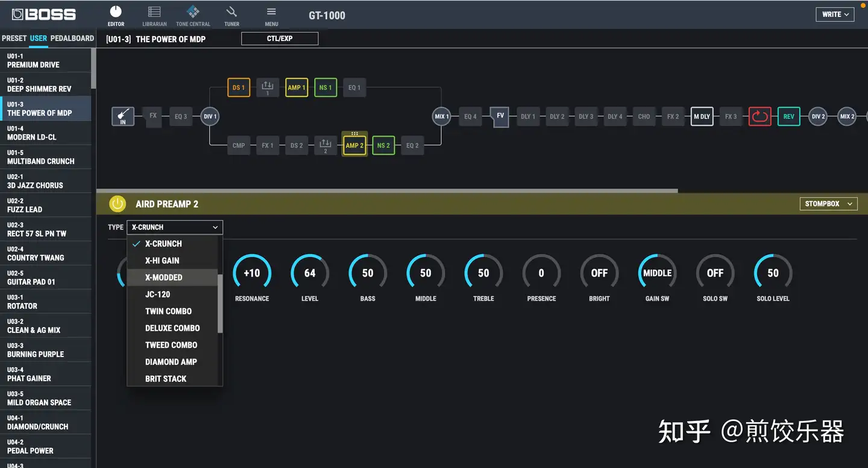Choose DELUXE COMBO amp type
This screenshot has width=868, height=468.
[x=172, y=328]
